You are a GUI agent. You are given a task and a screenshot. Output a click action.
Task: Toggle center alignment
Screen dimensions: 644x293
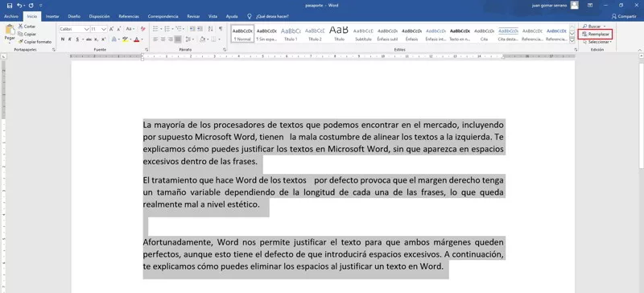click(x=163, y=39)
